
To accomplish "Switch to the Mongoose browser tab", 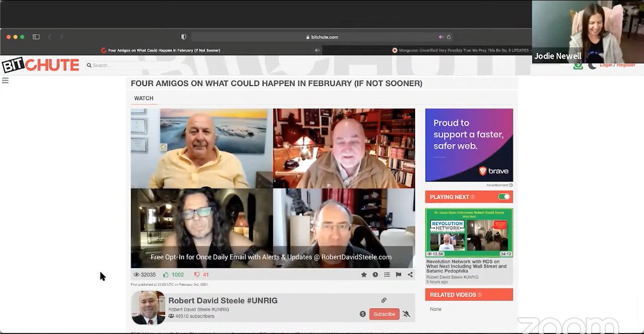I will pyautogui.click(x=427, y=50).
